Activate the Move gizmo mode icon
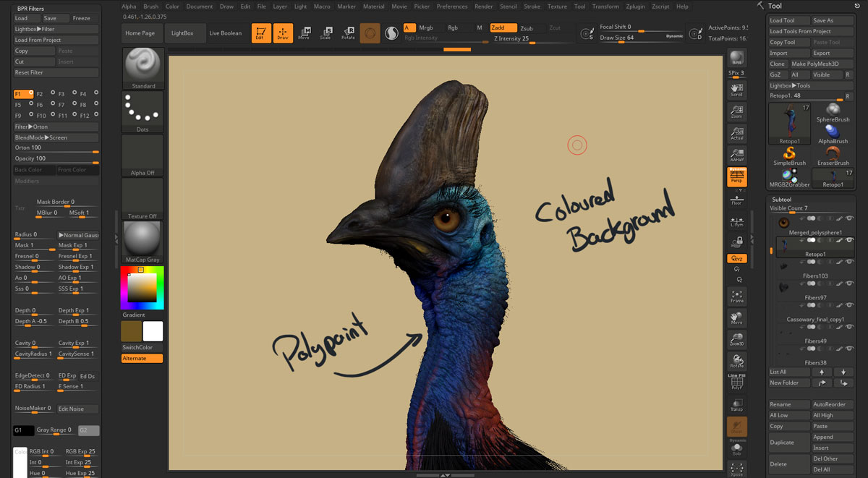The height and width of the screenshot is (478, 868). click(304, 33)
